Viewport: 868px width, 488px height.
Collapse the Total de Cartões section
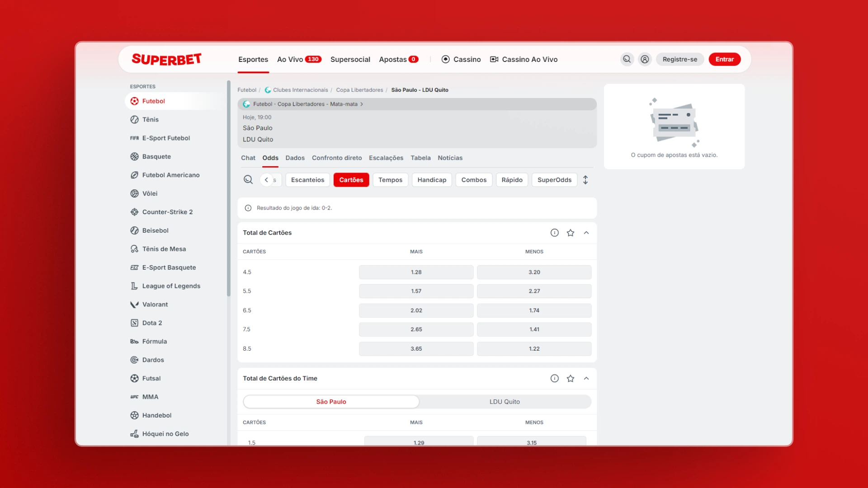[586, 233]
